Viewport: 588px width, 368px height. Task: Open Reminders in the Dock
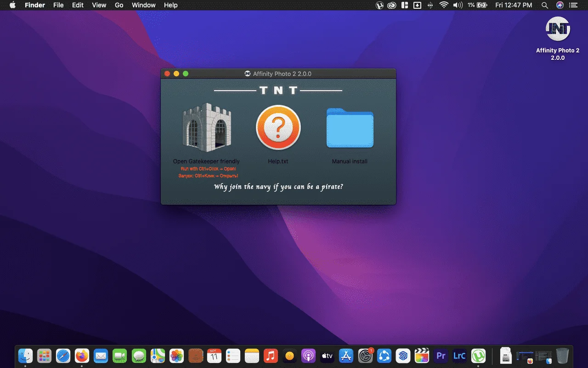coord(233,356)
